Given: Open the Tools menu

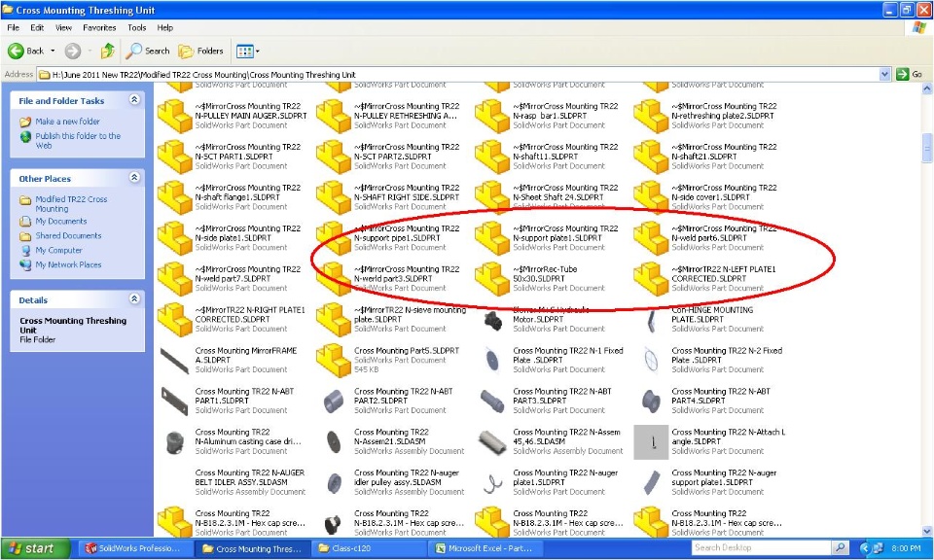Looking at the screenshot, I should point(136,27).
